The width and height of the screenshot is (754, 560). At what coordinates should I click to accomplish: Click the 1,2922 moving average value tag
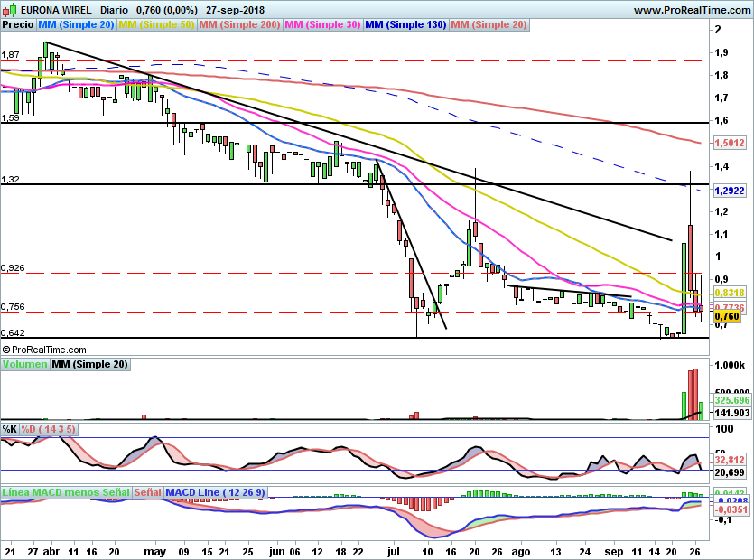[730, 191]
